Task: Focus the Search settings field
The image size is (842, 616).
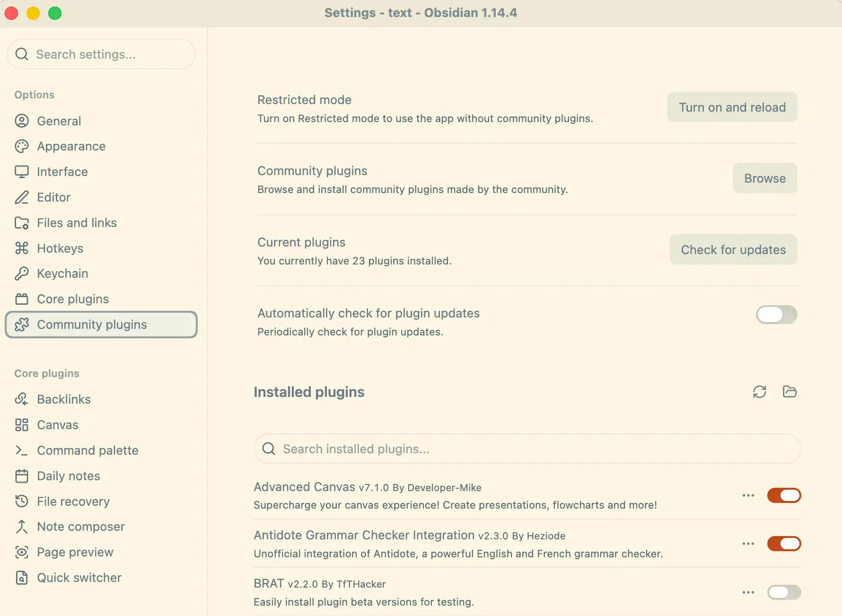Action: point(101,54)
